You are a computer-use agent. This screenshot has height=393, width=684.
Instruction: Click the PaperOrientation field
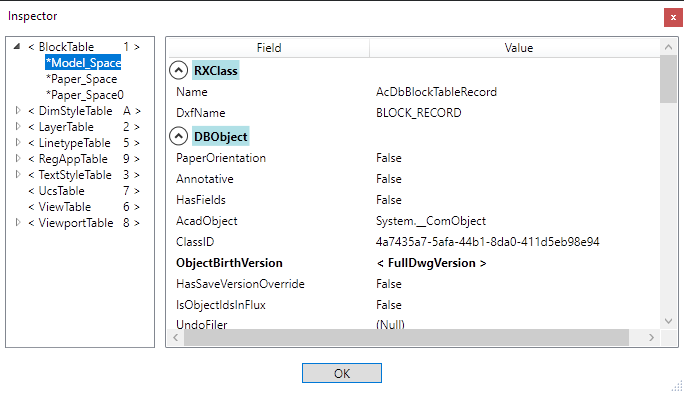click(221, 158)
